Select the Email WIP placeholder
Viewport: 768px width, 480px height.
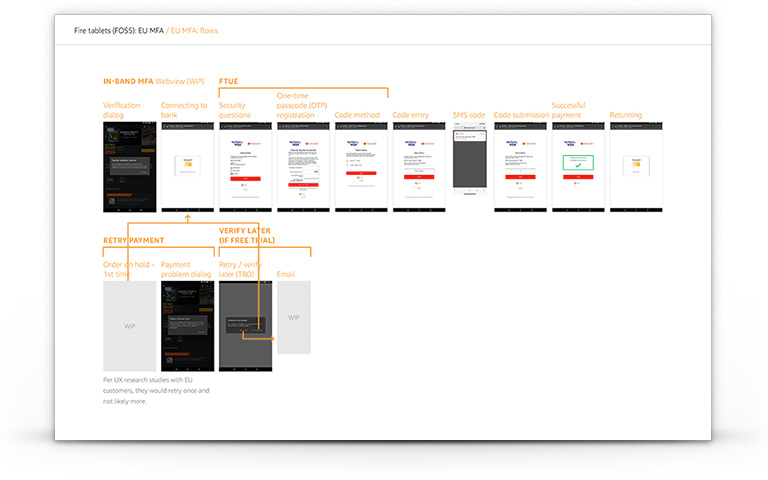[x=294, y=317]
